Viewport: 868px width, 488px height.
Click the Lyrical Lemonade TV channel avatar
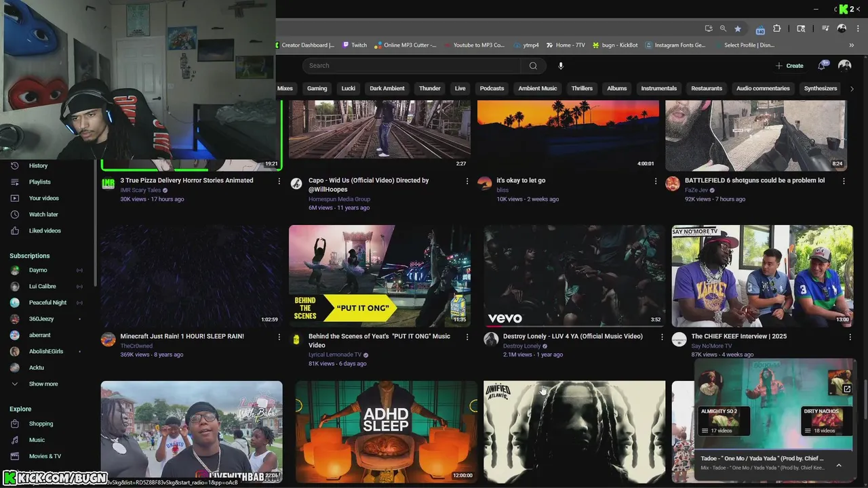pos(296,340)
